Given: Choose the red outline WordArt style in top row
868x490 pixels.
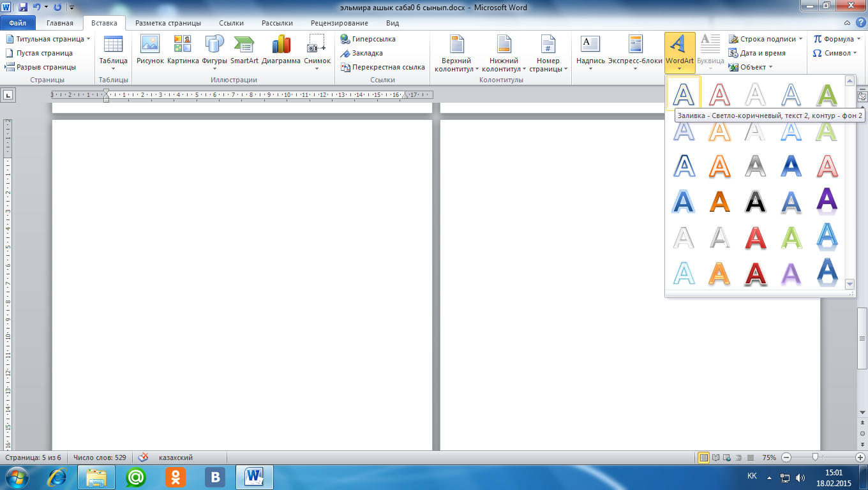Looking at the screenshot, I should [x=719, y=94].
